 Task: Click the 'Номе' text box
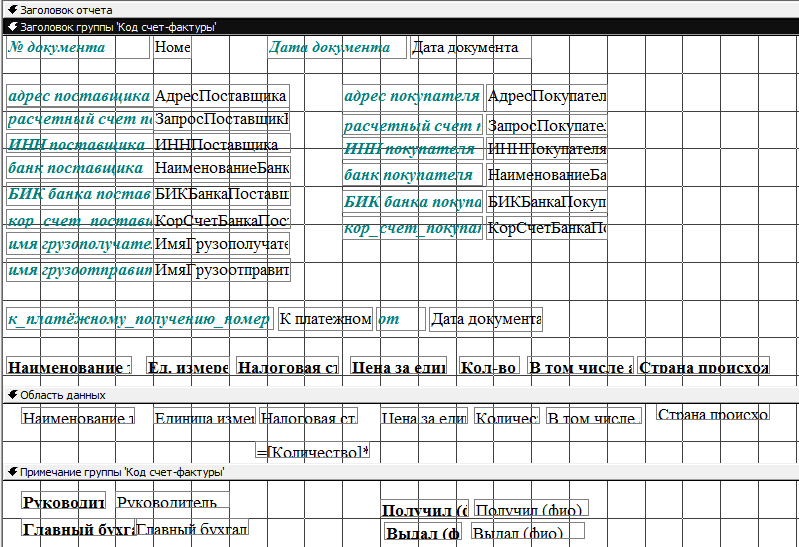tap(172, 47)
